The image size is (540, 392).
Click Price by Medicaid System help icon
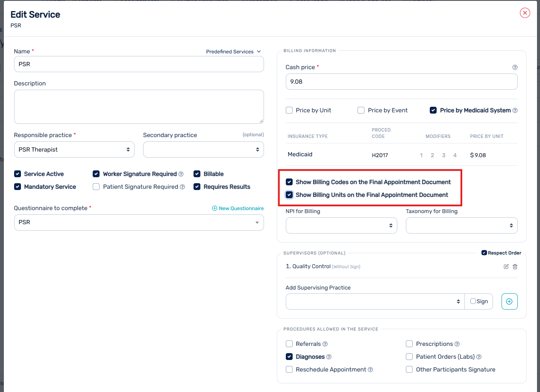coord(515,110)
